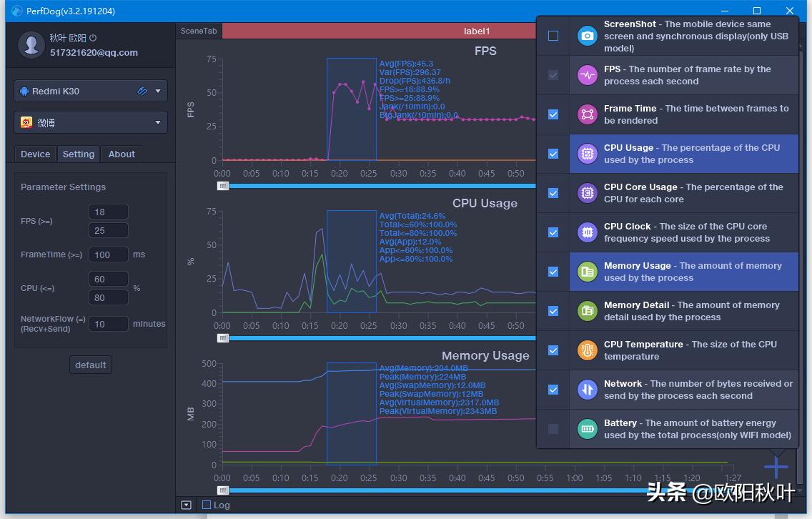Viewport: 812px width, 519px height.
Task: Click the default button
Action: [x=91, y=365]
